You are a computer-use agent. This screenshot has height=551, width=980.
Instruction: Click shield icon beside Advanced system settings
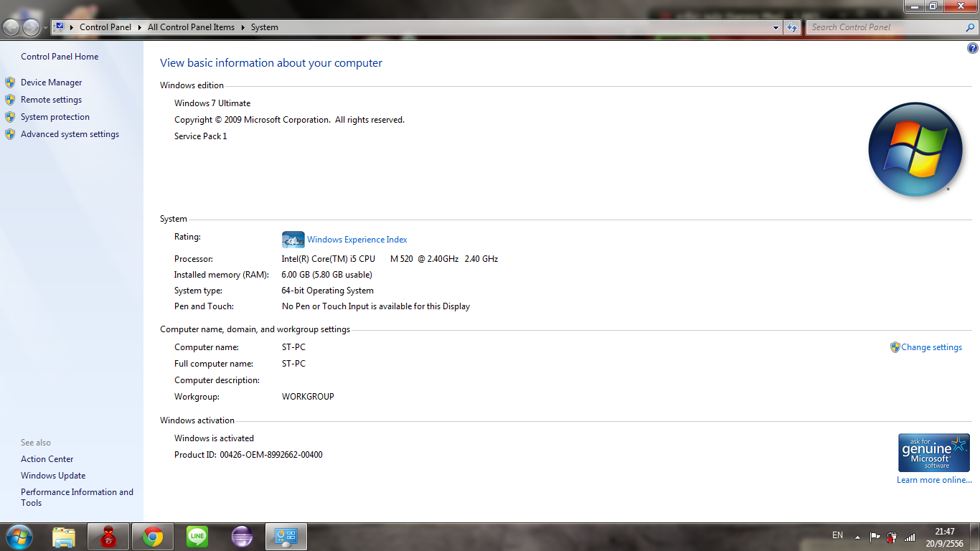pos(10,134)
